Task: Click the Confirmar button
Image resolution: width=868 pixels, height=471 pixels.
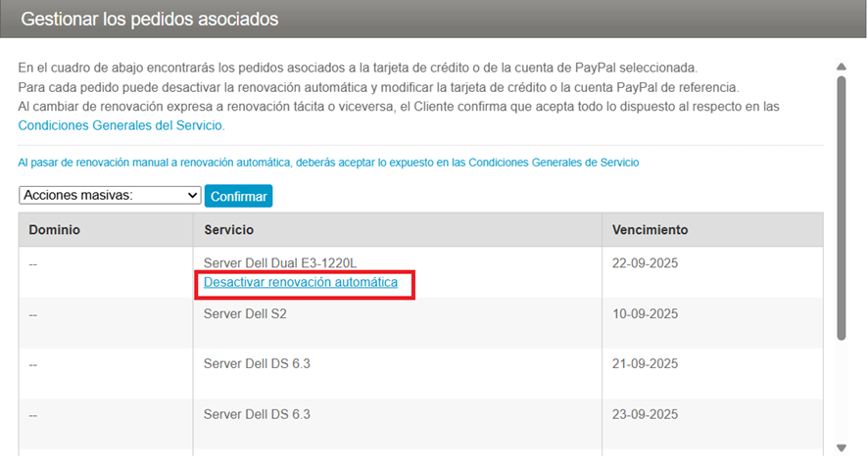Action: click(239, 196)
